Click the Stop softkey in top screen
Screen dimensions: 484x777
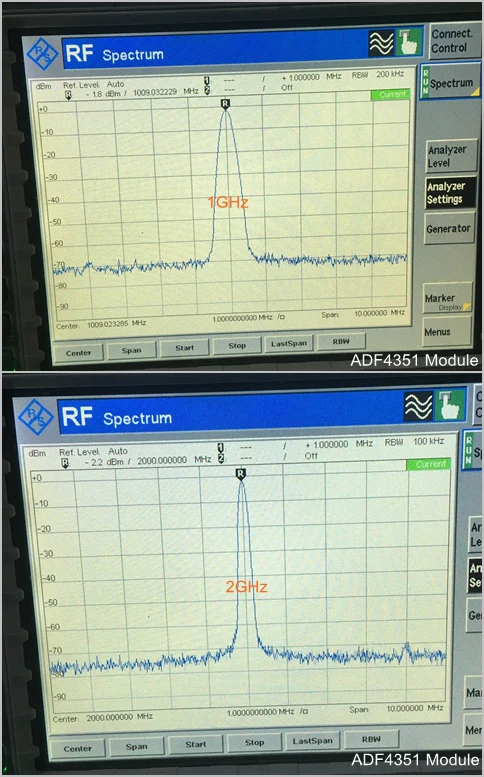coord(237,345)
